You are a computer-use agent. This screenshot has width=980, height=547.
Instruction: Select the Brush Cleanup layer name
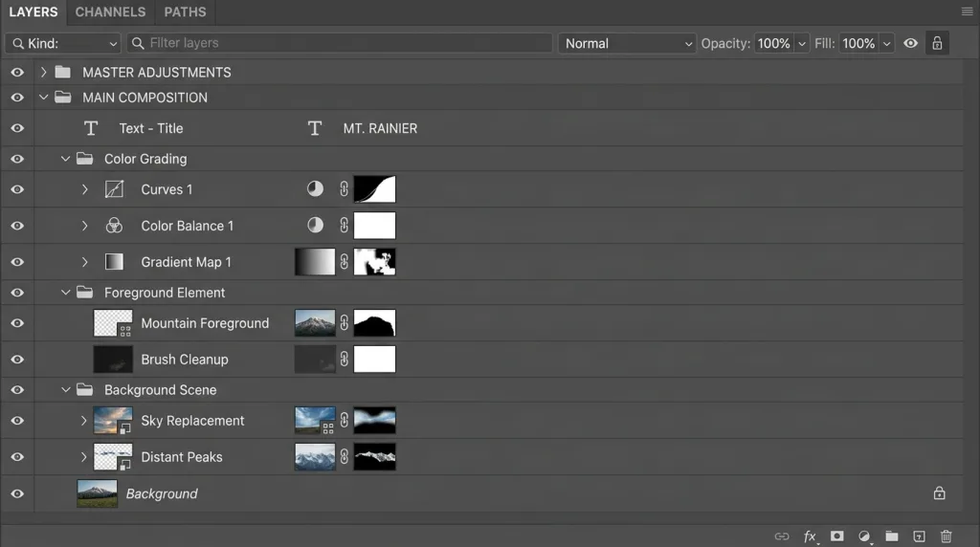185,360
